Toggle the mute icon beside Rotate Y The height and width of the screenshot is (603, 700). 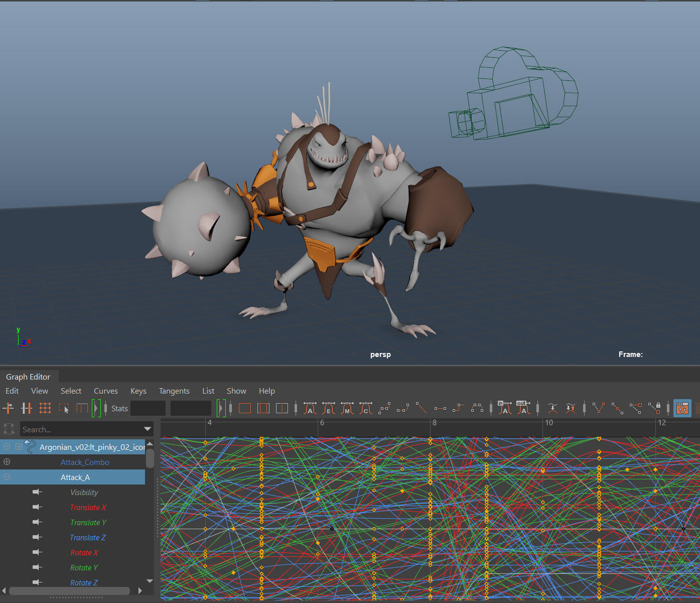[x=37, y=567]
